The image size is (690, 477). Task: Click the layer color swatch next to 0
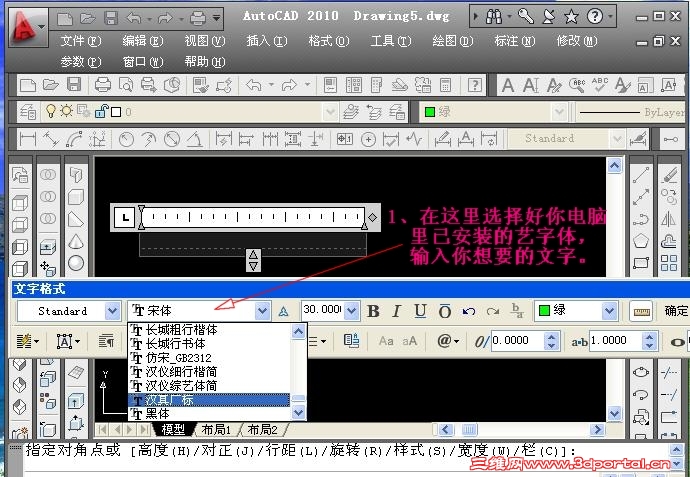pyautogui.click(x=116, y=112)
